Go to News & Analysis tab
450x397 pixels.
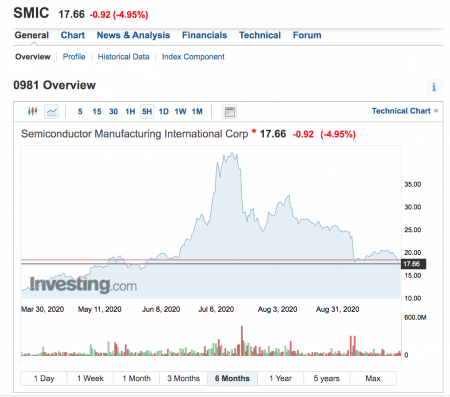pyautogui.click(x=133, y=35)
